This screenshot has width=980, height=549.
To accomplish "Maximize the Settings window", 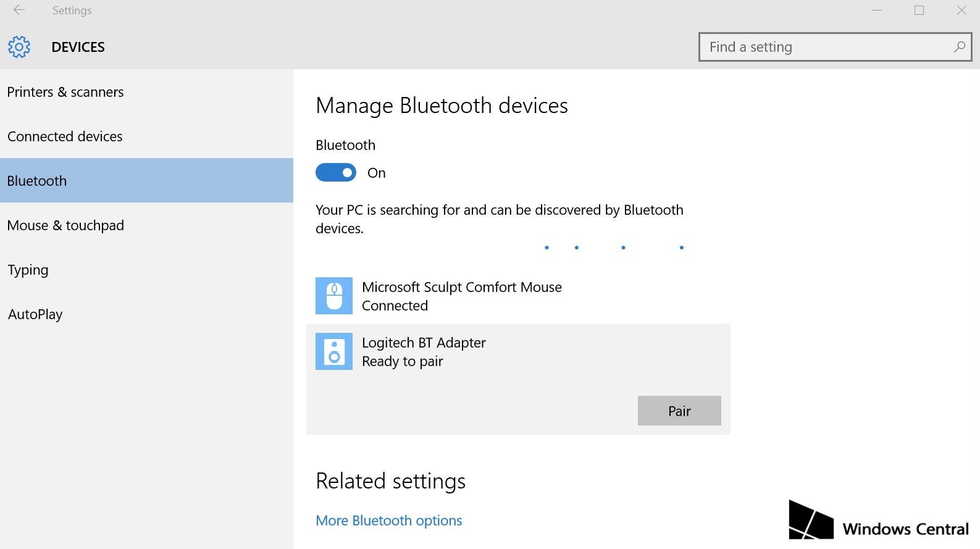I will click(x=919, y=10).
